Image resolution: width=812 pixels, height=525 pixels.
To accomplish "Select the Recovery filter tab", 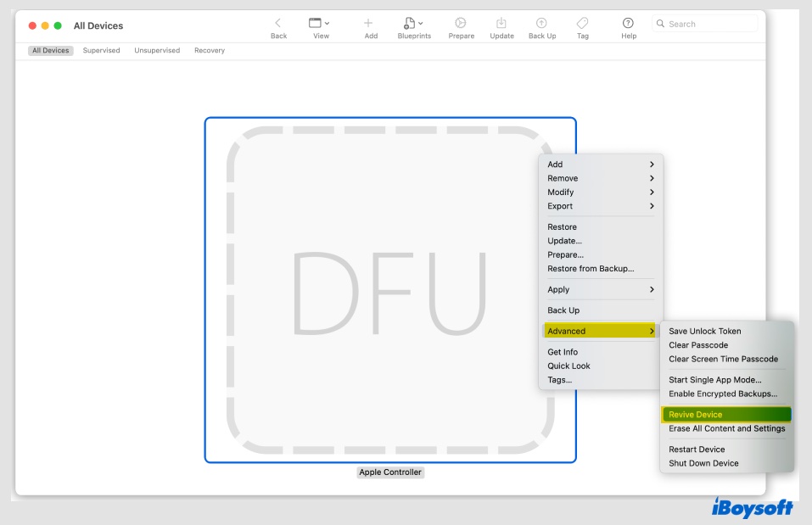I will click(210, 51).
